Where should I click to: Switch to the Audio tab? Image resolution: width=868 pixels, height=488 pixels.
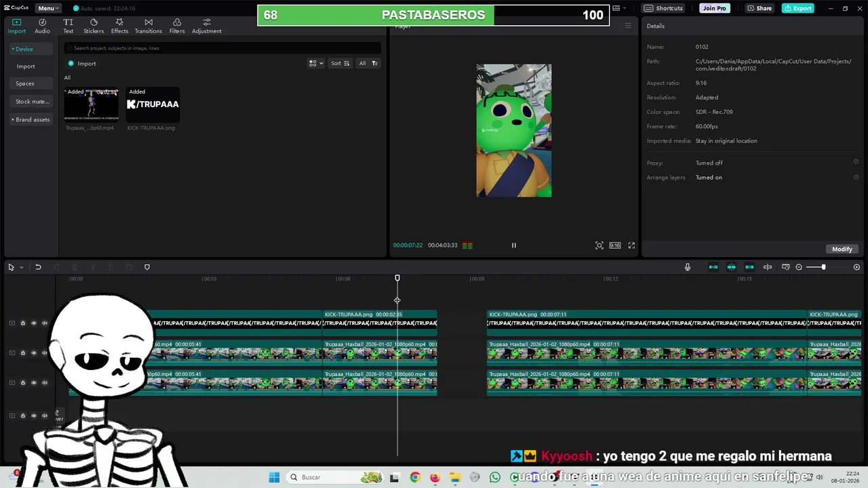42,26
